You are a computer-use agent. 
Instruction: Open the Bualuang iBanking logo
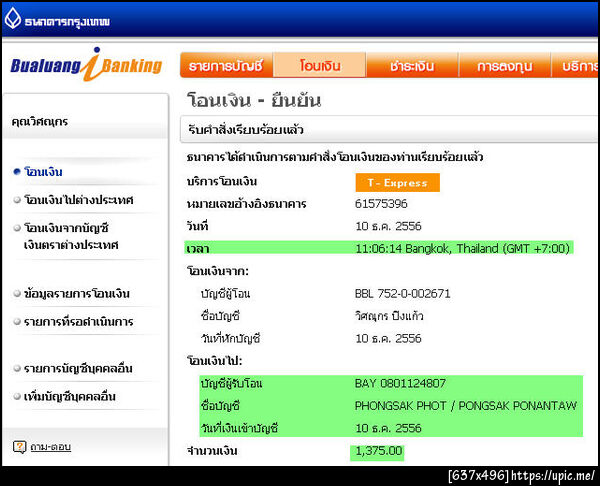(x=86, y=65)
